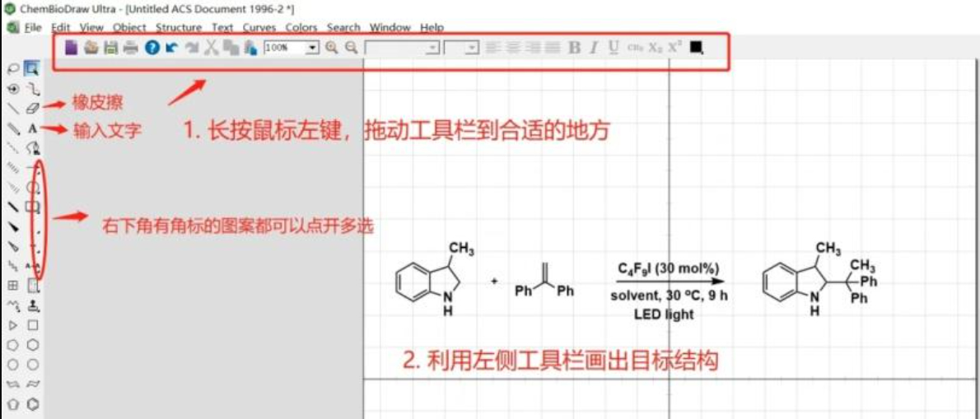Open the font name dropdown
Image resolution: width=980 pixels, height=419 pixels.
click(432, 48)
